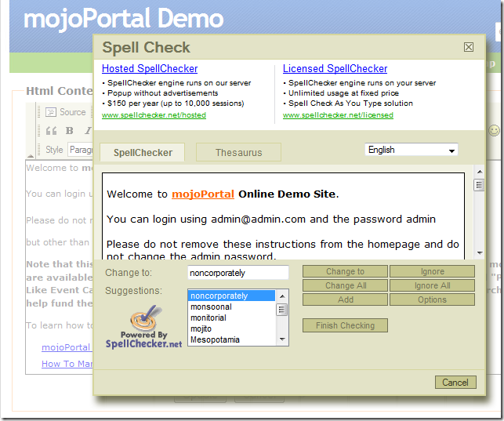Open the English language dropdown
The image size is (504, 421).
click(x=412, y=150)
